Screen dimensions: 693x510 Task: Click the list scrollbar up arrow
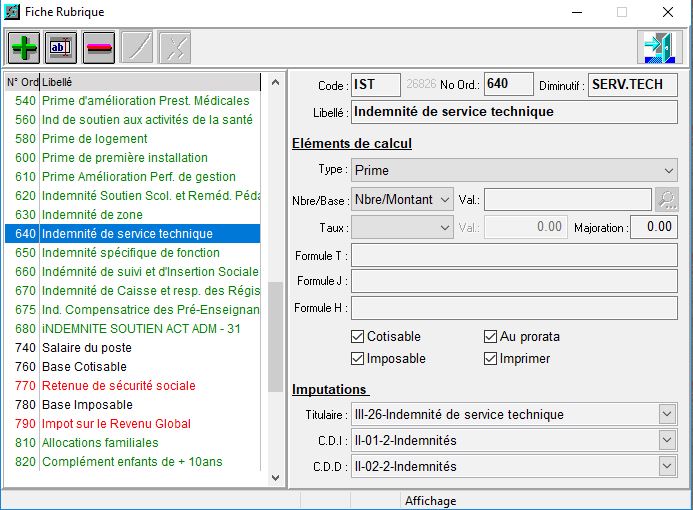275,82
